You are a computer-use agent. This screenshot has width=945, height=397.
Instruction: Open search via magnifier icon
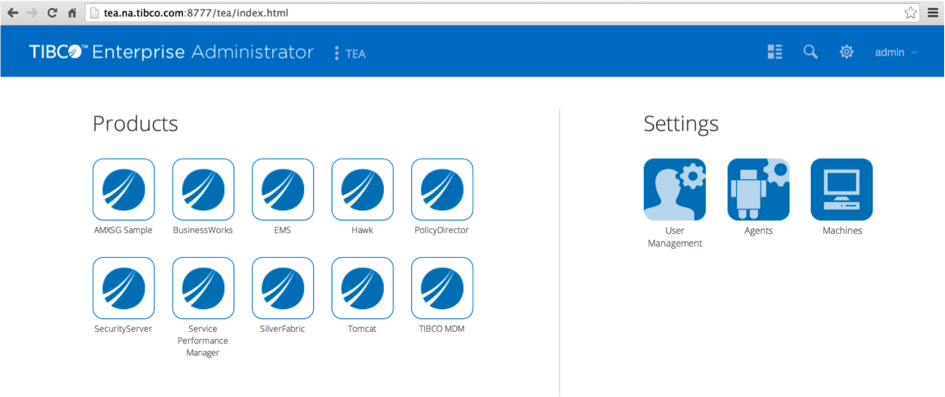811,52
